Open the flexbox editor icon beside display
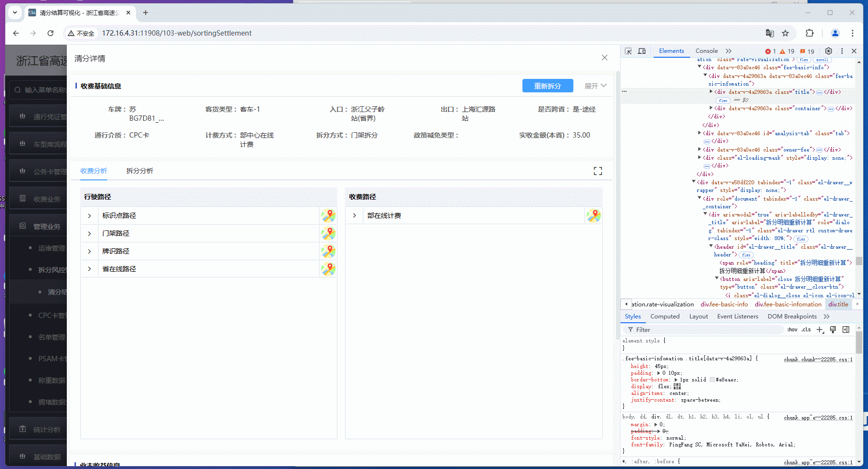Image resolution: width=868 pixels, height=469 pixels. [x=677, y=386]
